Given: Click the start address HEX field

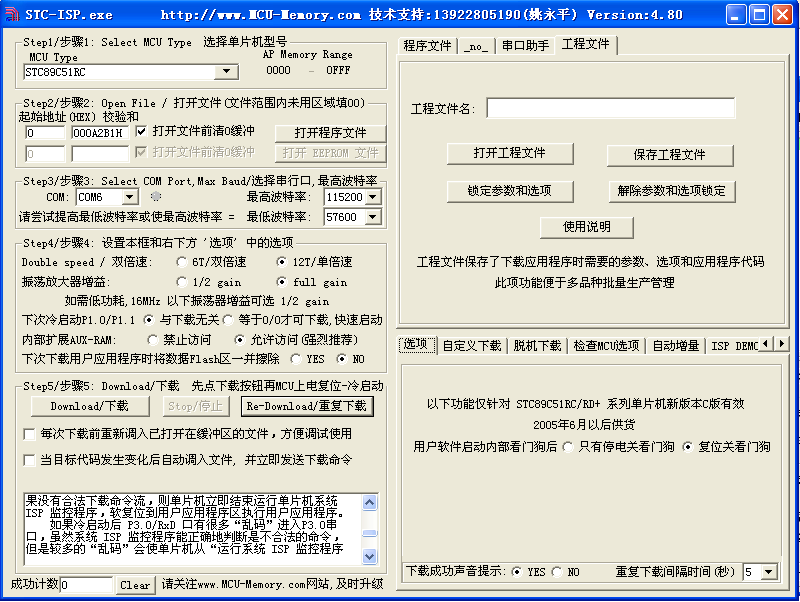Looking at the screenshot, I should point(45,133).
